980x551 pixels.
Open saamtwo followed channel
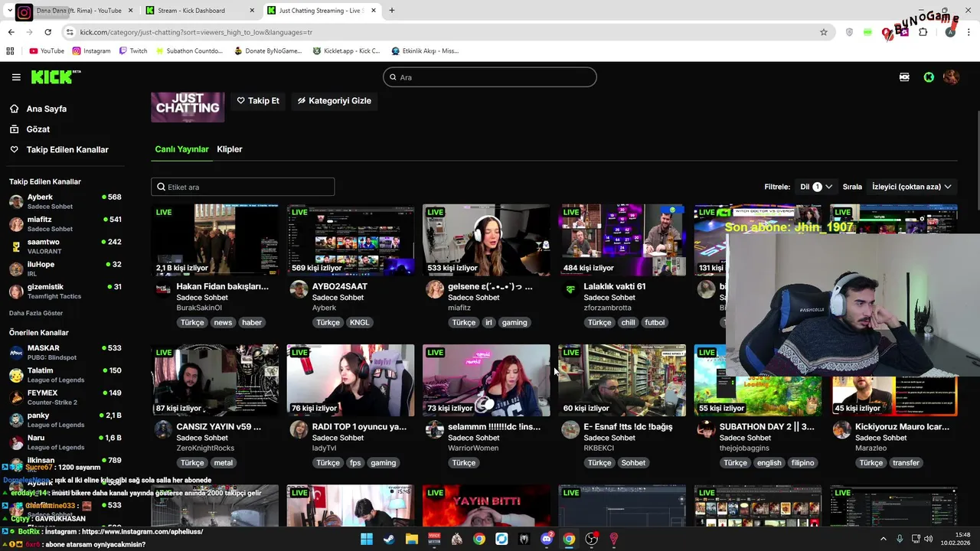66,246
